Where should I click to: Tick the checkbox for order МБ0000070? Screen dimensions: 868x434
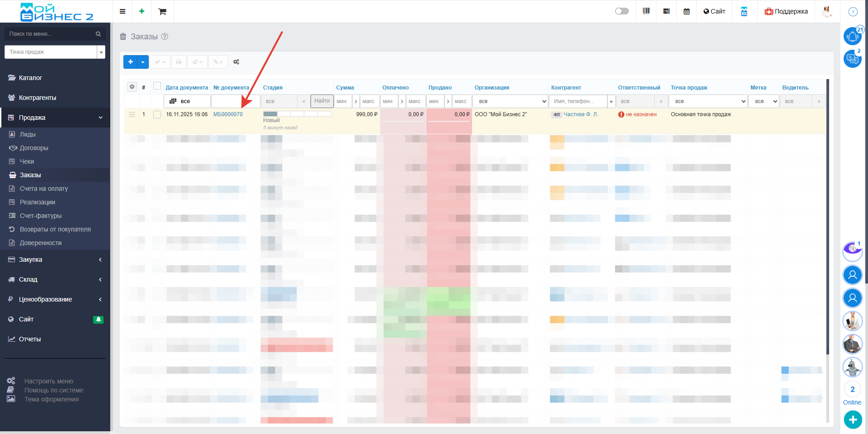[157, 115]
